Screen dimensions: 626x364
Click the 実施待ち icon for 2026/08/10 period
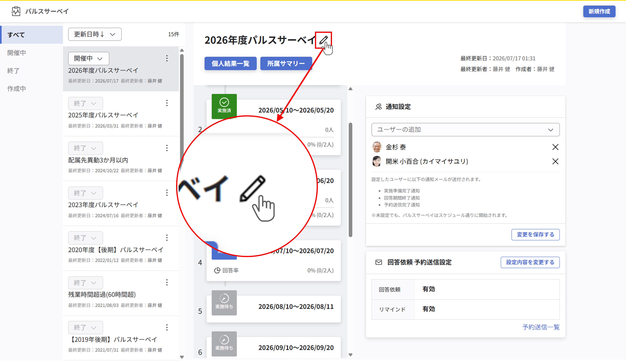coord(224,303)
